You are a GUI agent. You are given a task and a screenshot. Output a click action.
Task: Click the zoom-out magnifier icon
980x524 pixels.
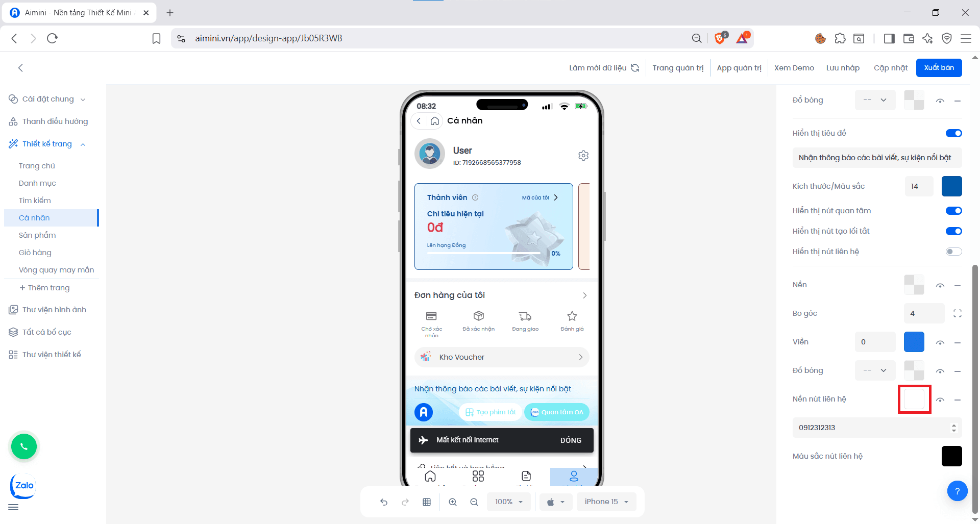click(x=474, y=502)
